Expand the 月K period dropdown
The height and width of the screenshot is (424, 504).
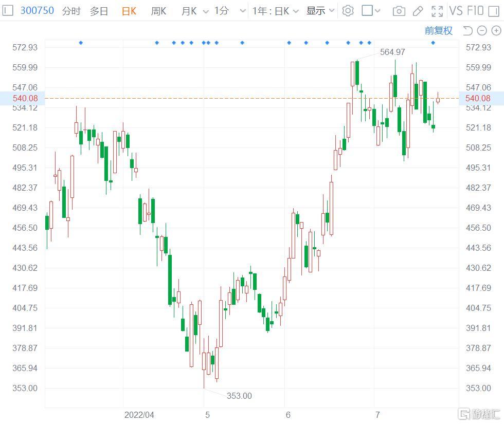pos(195,11)
